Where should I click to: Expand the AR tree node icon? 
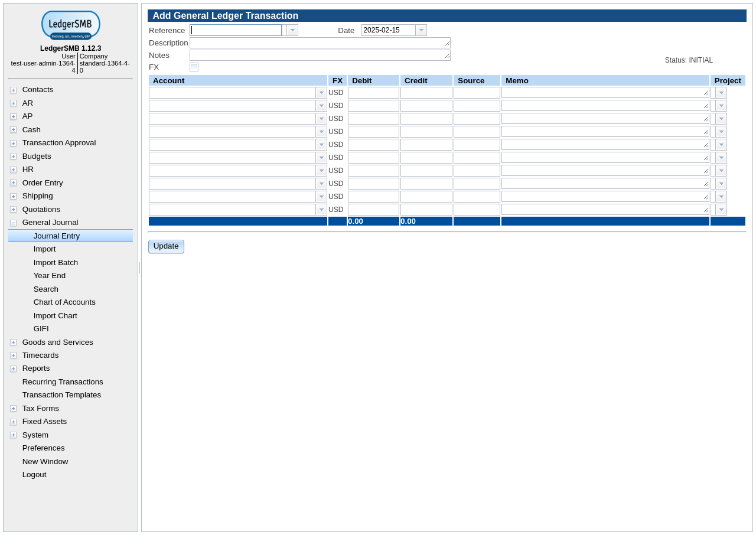pyautogui.click(x=13, y=103)
